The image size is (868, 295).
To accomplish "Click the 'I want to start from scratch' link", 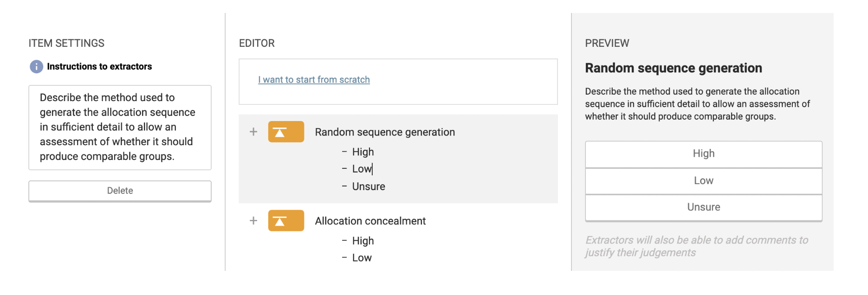I will tap(314, 80).
